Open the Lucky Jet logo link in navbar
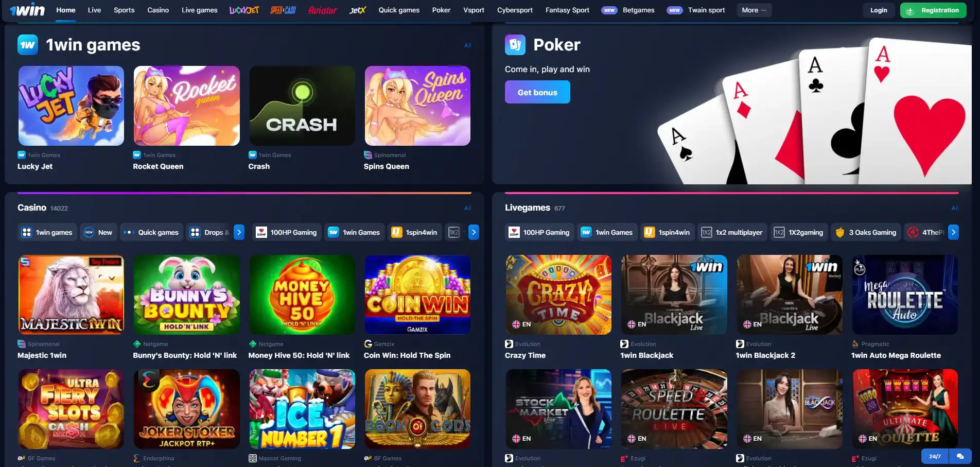Viewport: 980px width, 467px height. coord(244,10)
